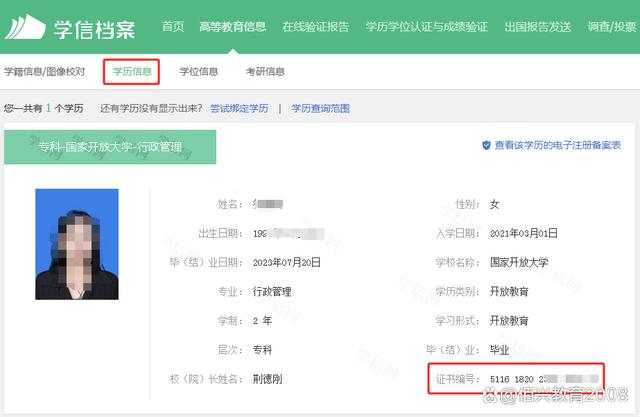
Task: Click the 行政管理 major value
Action: pos(272,292)
